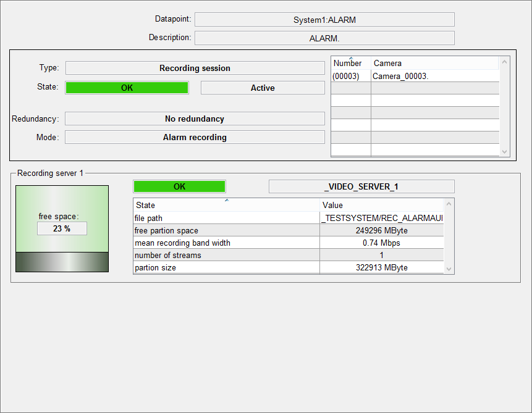Sort camera table by Number column
This screenshot has height=413, width=532.
click(x=350, y=63)
